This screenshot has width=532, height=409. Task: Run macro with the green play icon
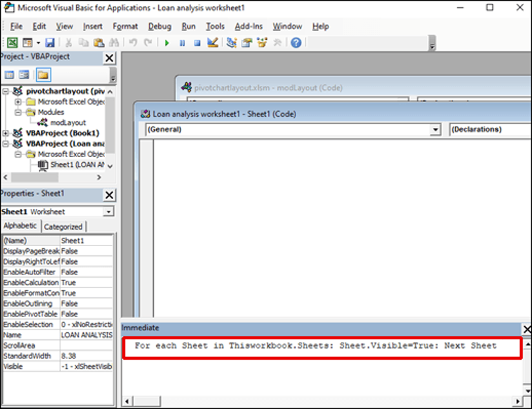click(x=167, y=43)
